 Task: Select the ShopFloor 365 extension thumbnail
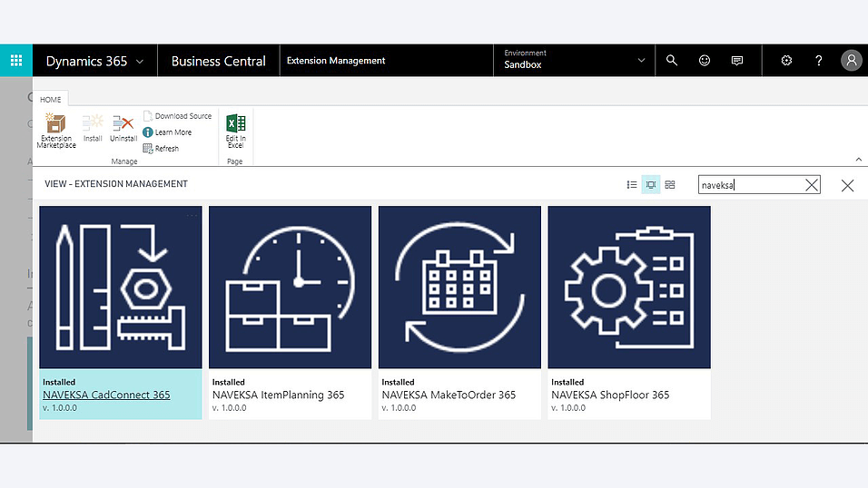point(629,288)
